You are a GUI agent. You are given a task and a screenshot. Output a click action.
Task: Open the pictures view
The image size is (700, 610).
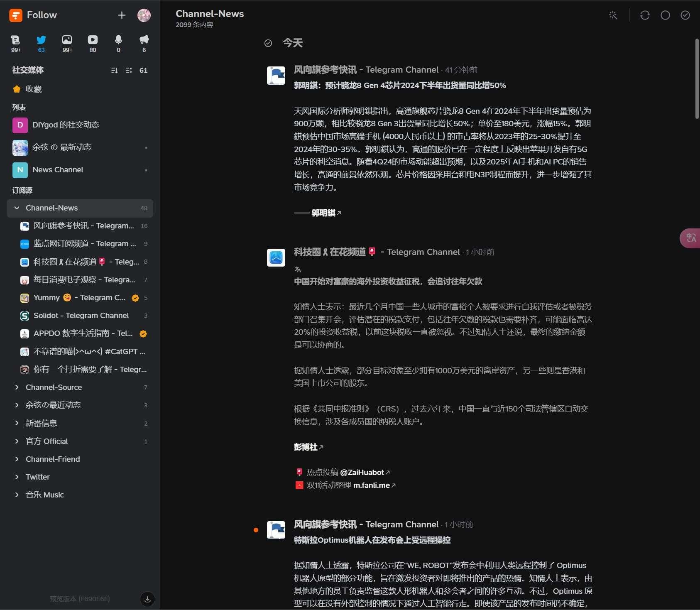click(67, 40)
